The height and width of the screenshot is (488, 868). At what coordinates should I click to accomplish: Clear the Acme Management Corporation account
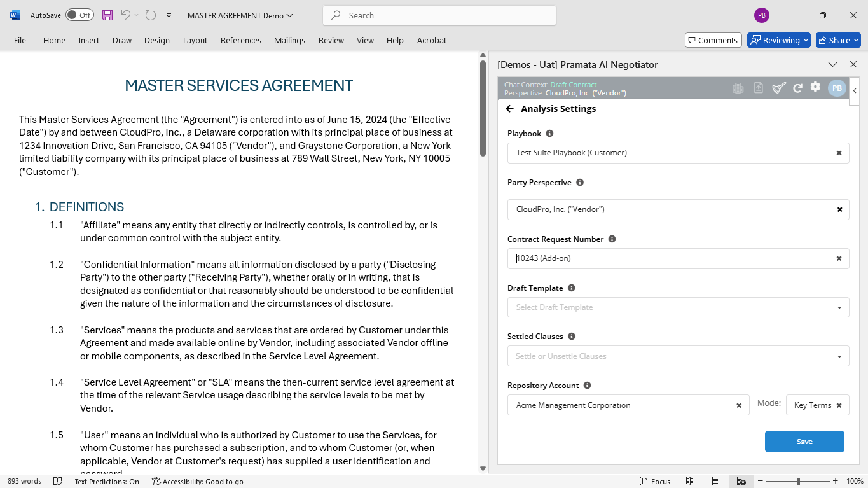[x=739, y=405]
